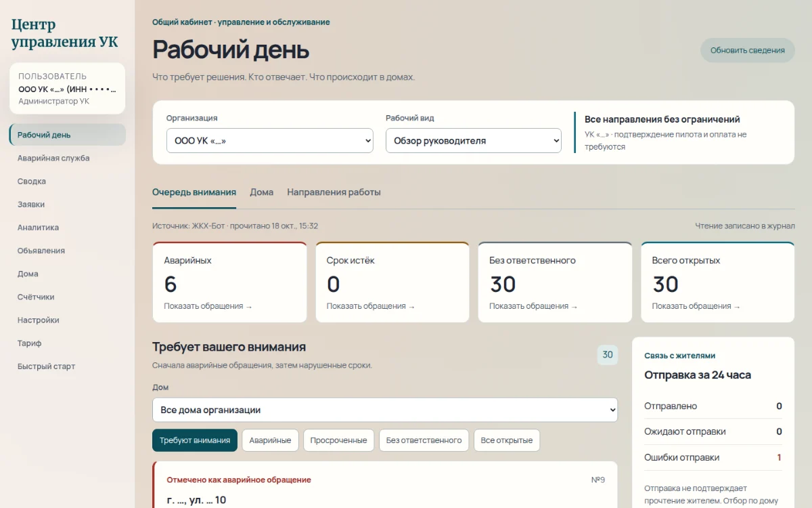Click the Центр управления УК logo title

point(65,33)
